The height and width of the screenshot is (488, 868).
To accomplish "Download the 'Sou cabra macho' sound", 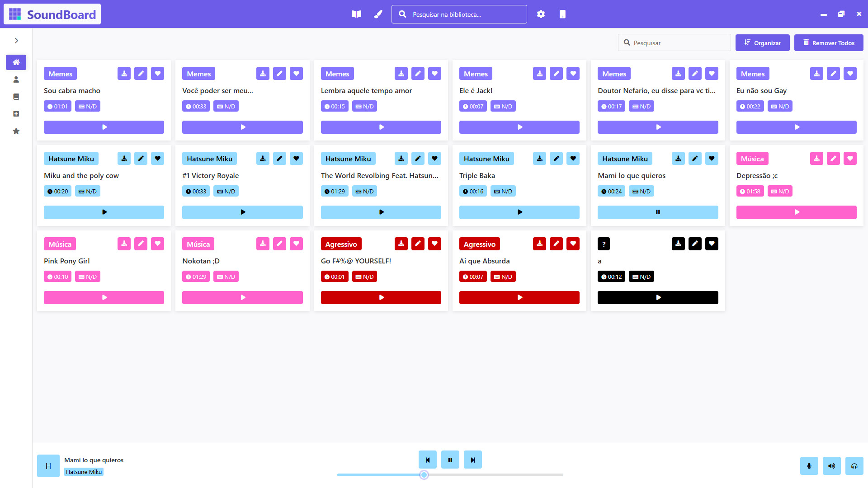I will click(x=124, y=73).
